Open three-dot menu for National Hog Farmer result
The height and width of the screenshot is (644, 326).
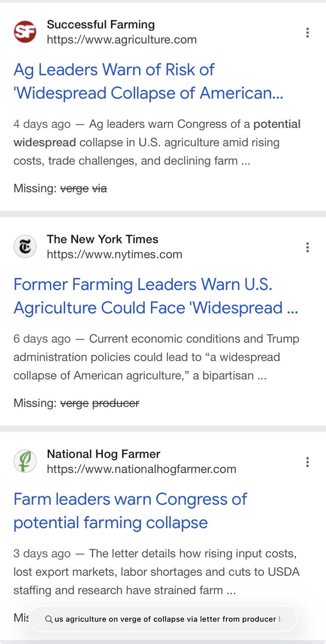[308, 462]
